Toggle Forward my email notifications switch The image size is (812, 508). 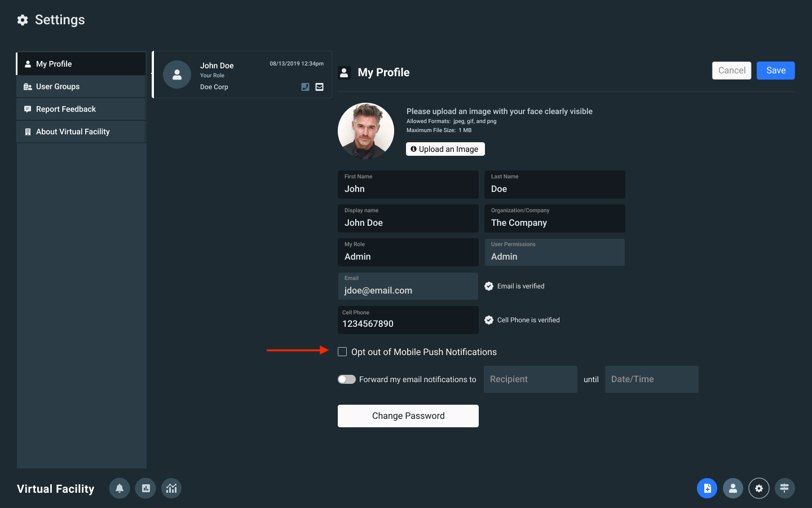pos(347,379)
